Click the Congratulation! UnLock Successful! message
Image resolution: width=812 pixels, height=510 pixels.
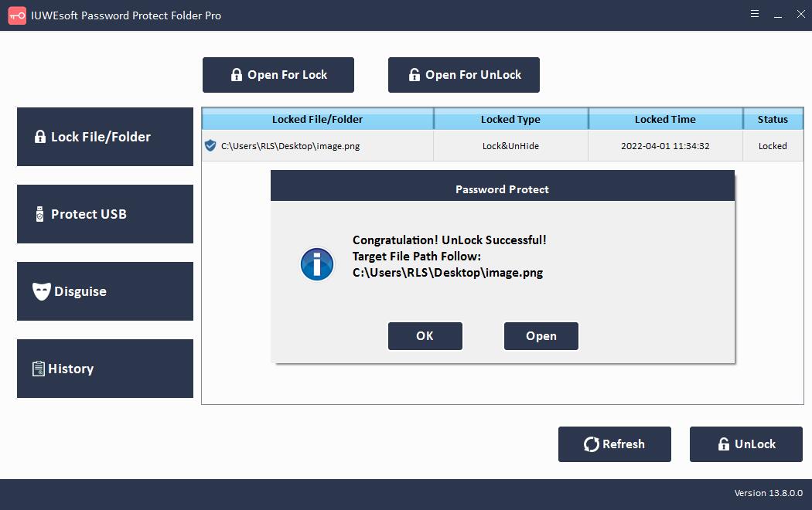(449, 240)
